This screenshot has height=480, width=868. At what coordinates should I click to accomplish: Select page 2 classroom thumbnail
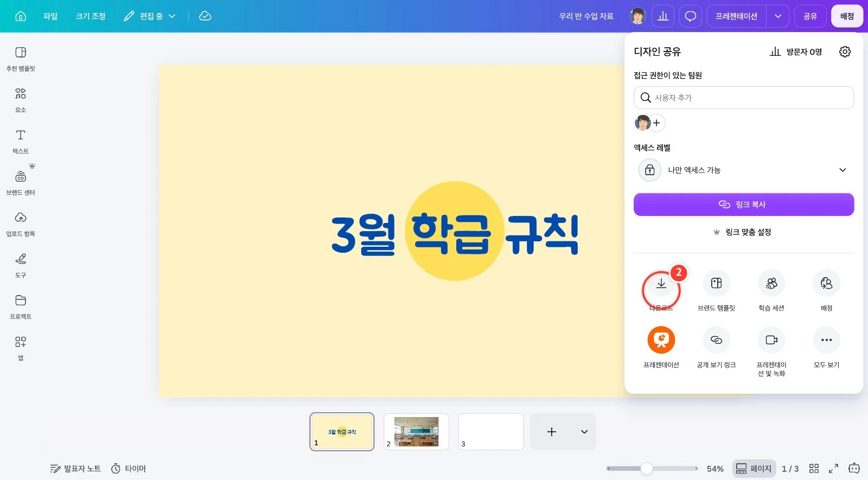click(416, 432)
